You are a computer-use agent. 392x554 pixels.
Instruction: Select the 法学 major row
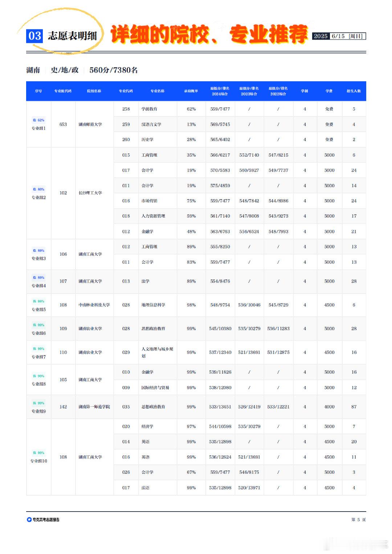240,281
